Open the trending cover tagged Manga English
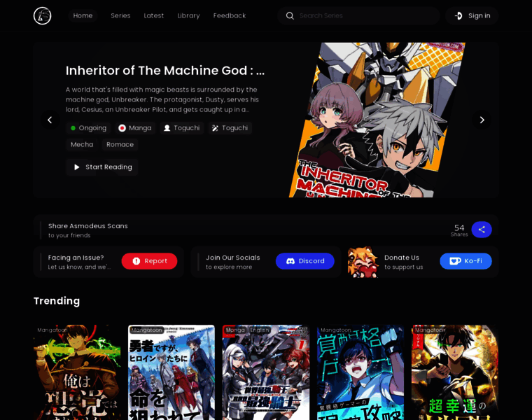Image resolution: width=532 pixels, height=420 pixels. (x=266, y=372)
